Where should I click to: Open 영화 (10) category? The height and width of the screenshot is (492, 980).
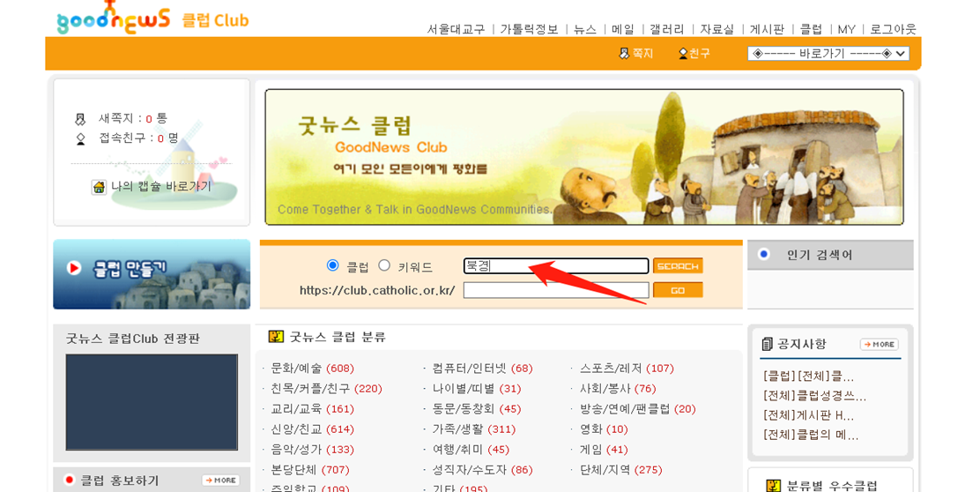coord(603,429)
